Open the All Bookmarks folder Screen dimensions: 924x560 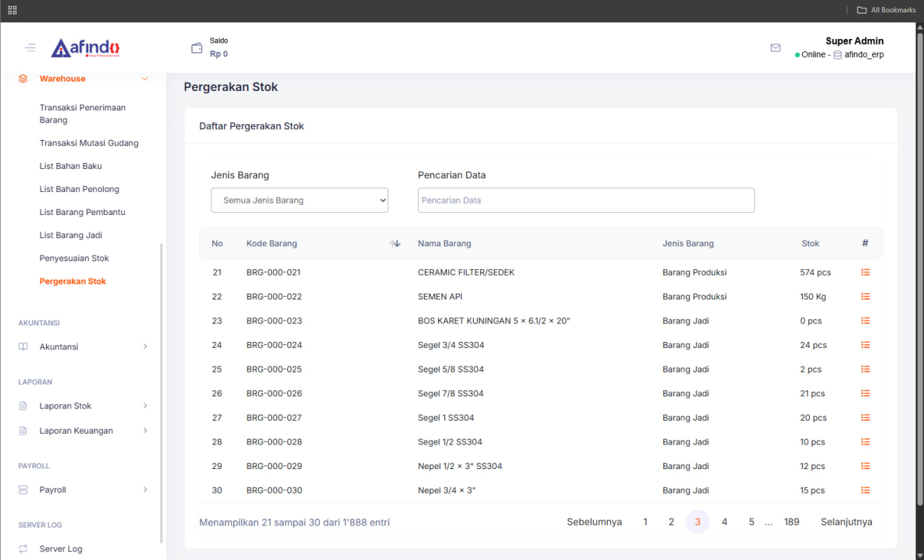[886, 10]
